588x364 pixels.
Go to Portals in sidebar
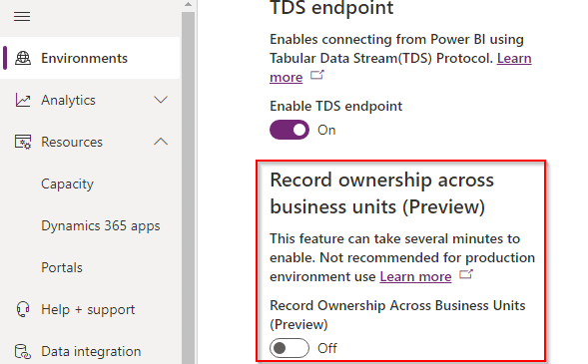(62, 267)
